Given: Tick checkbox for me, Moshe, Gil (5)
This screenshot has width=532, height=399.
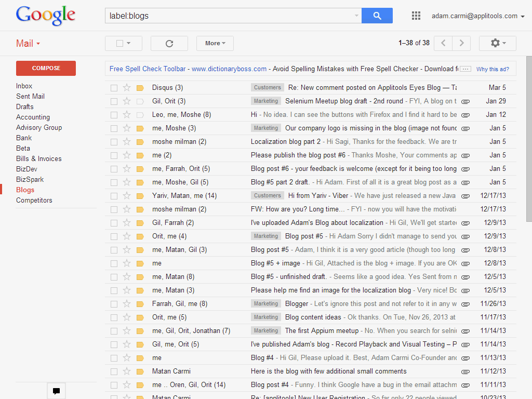Looking at the screenshot, I should (114, 182).
